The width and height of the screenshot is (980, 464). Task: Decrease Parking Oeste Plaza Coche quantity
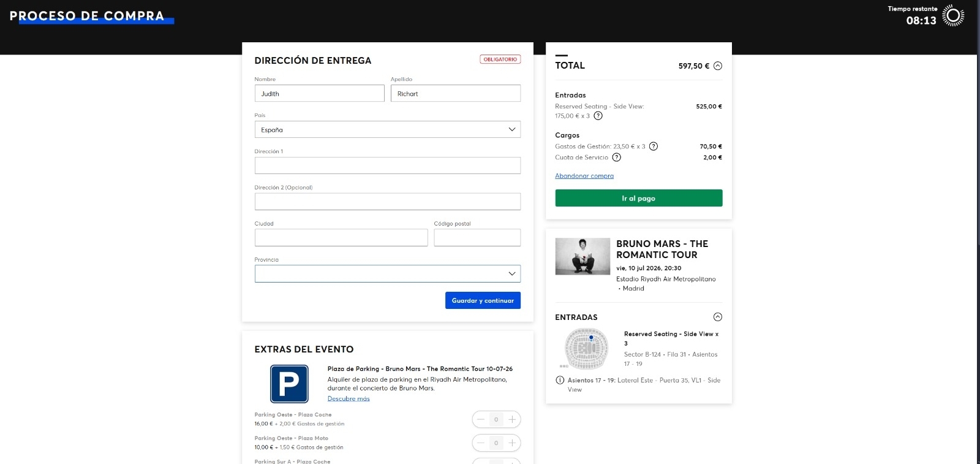coord(481,419)
